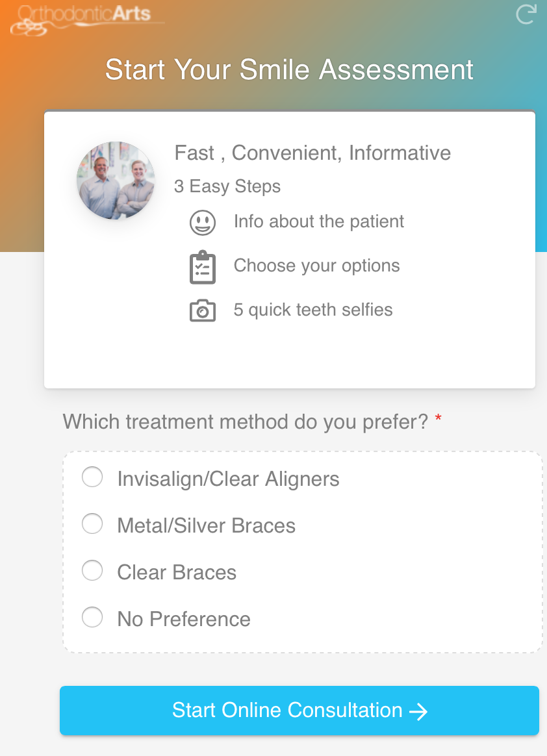Click the clipboard checklist icon
Screen dimensions: 547x756
click(x=203, y=267)
